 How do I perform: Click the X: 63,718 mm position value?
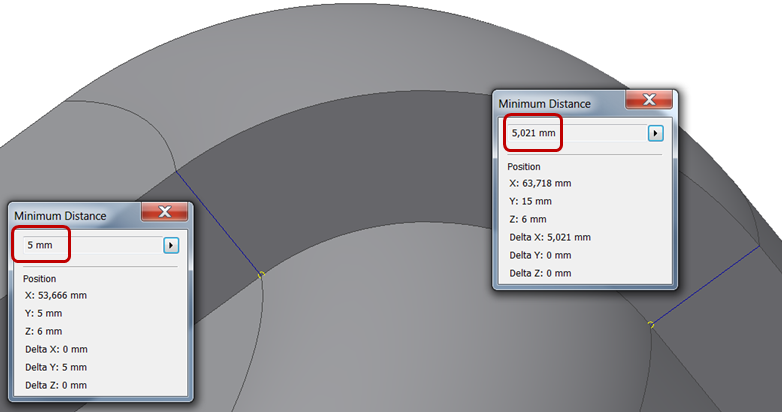pyautogui.click(x=540, y=183)
